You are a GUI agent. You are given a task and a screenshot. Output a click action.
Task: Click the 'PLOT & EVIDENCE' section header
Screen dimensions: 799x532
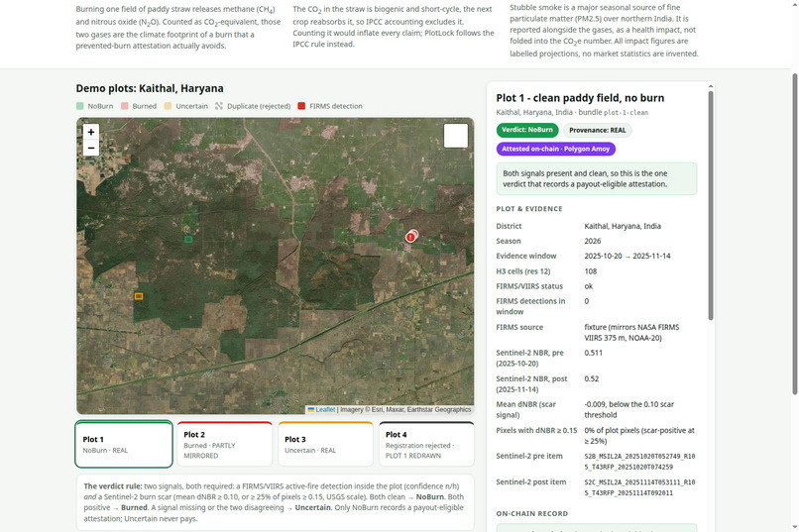point(529,209)
